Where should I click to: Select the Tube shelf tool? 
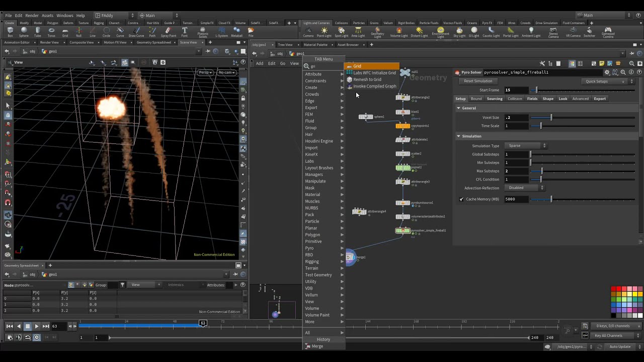38,32
